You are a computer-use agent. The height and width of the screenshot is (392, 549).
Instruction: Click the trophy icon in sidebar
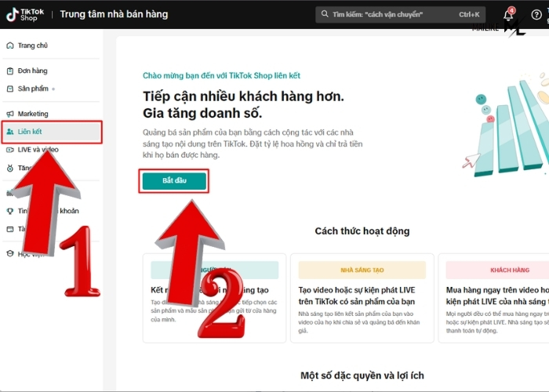pos(10,211)
